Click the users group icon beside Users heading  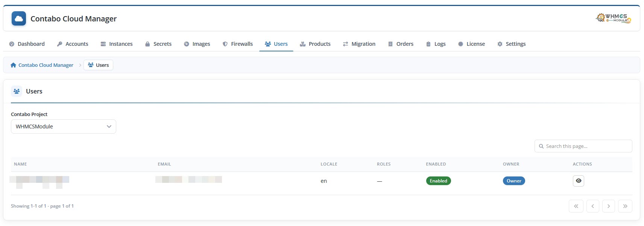click(x=17, y=91)
